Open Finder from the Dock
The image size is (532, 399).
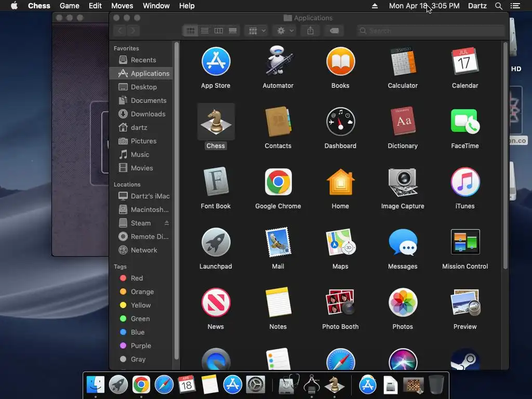tap(96, 385)
